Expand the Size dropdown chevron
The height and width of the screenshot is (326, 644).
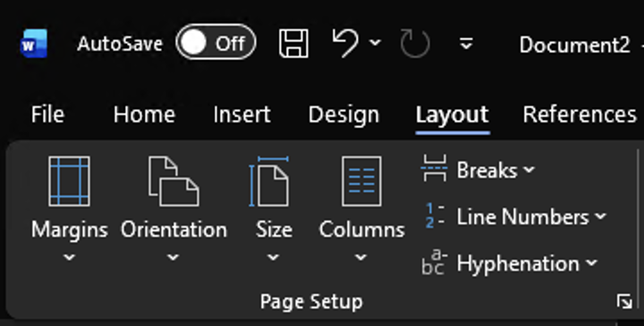tap(273, 258)
